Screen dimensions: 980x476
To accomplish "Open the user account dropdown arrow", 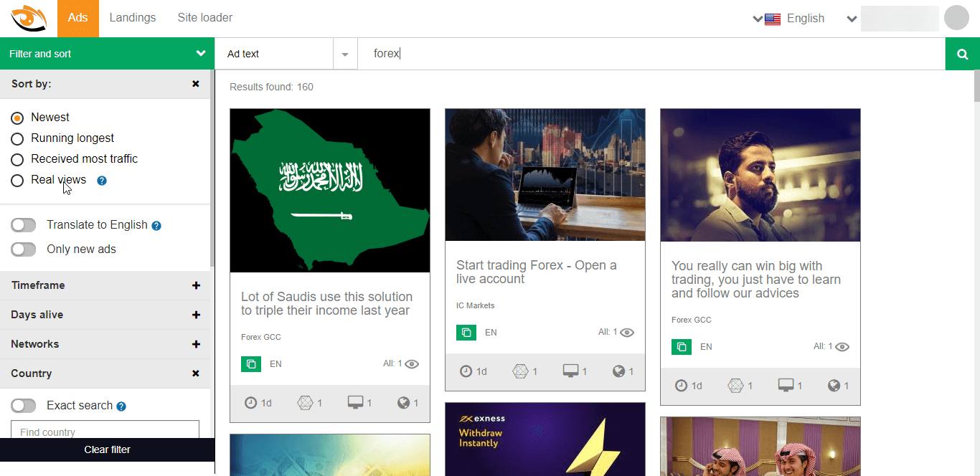I will coord(852,19).
